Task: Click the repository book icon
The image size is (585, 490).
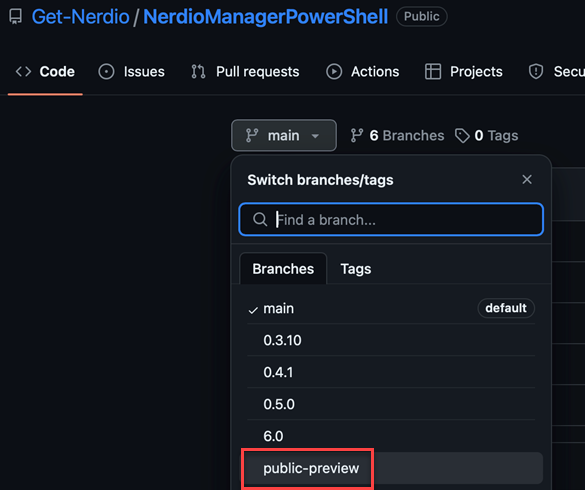Action: [x=16, y=17]
